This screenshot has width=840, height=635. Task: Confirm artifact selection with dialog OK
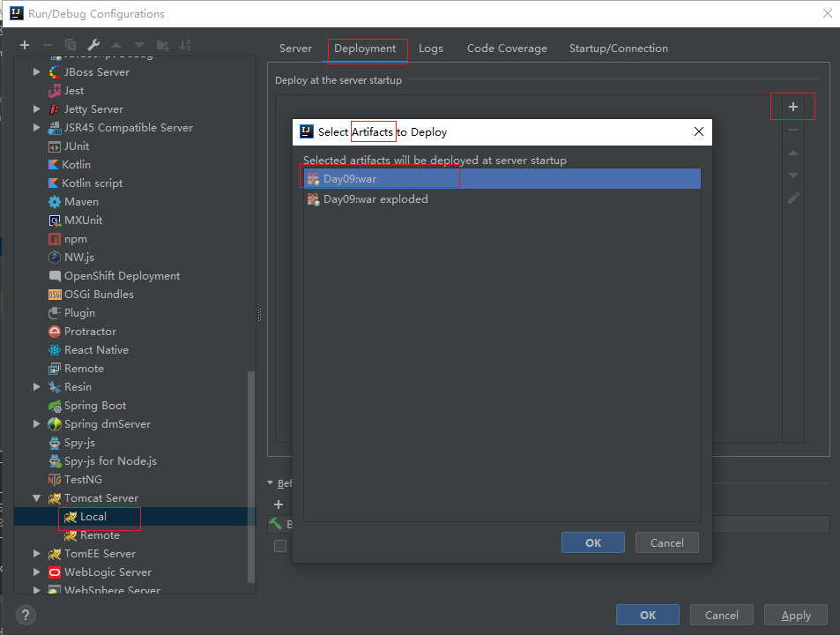click(592, 542)
